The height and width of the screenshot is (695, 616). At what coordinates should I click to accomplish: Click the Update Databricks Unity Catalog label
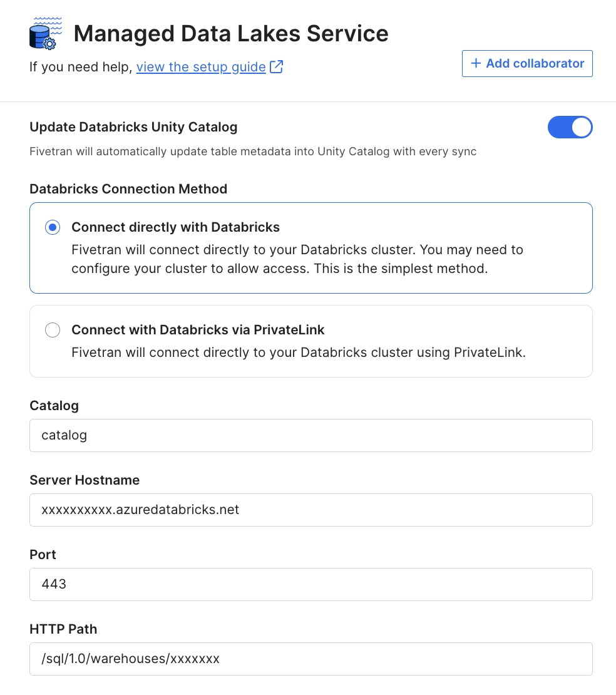[133, 127]
